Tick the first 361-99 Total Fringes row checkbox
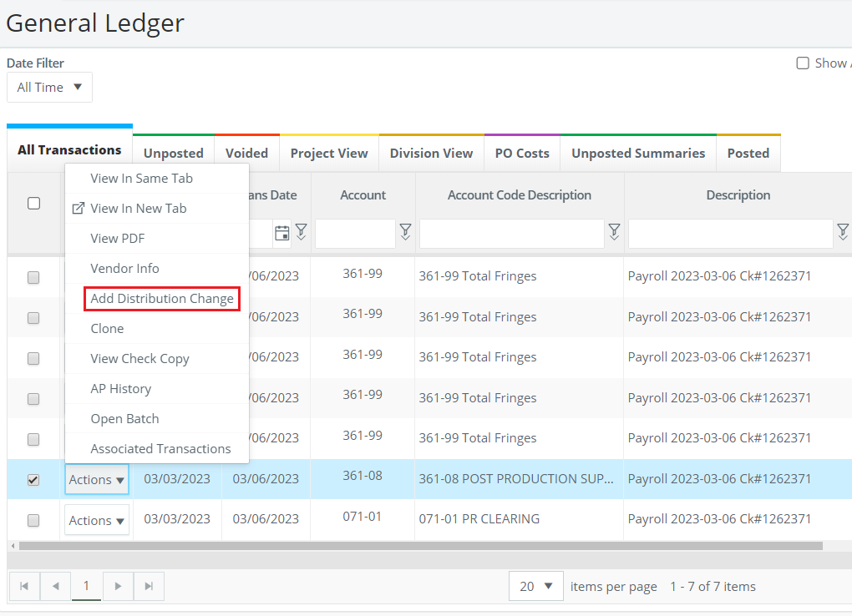The image size is (852, 616). (33, 278)
